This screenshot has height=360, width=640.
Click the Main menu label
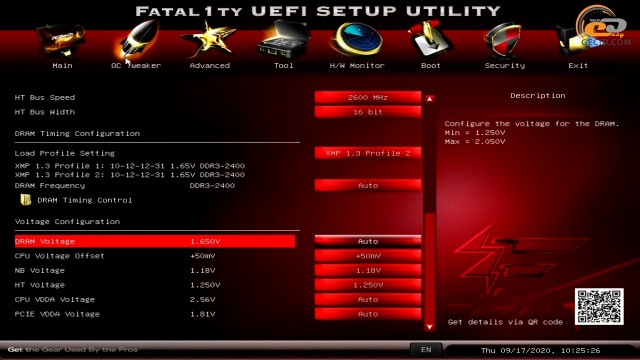[62, 65]
